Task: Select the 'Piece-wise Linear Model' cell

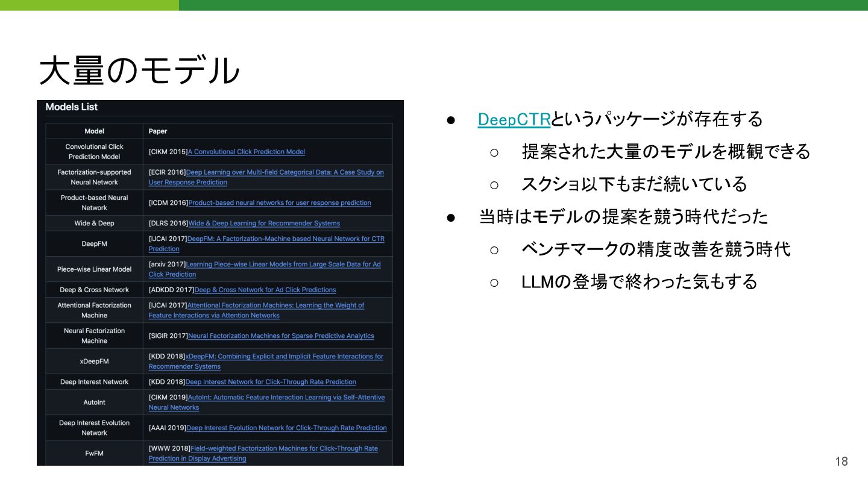Action: (95, 269)
